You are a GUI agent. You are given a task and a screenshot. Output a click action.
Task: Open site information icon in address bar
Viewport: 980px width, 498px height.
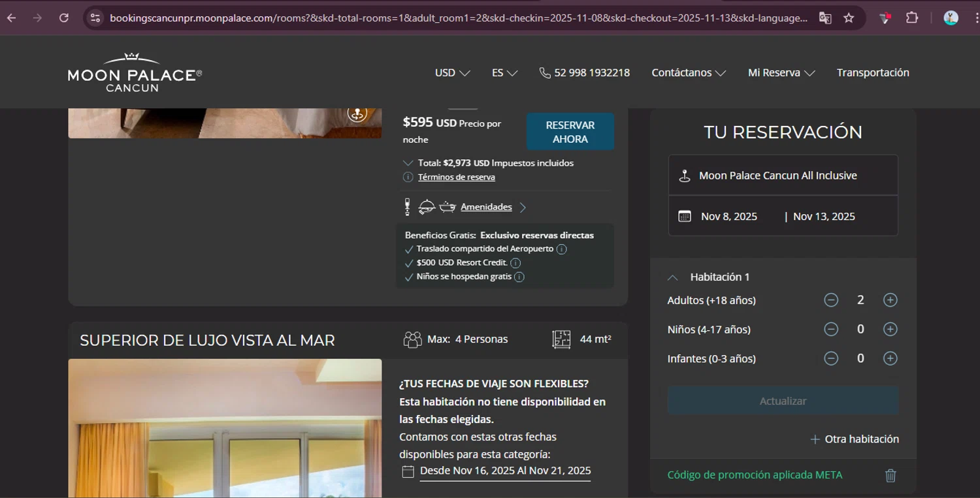95,18
